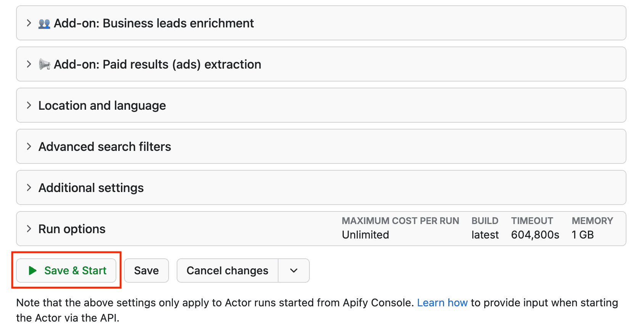Click the Cancel changes button
Viewport: 644px width, 333px height.
pos(227,271)
